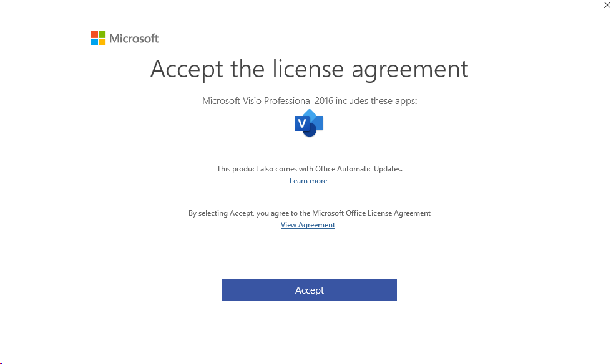Image resolution: width=616 pixels, height=364 pixels.
Task: Click the 'Accept the license agreement' heading
Action: pos(309,70)
